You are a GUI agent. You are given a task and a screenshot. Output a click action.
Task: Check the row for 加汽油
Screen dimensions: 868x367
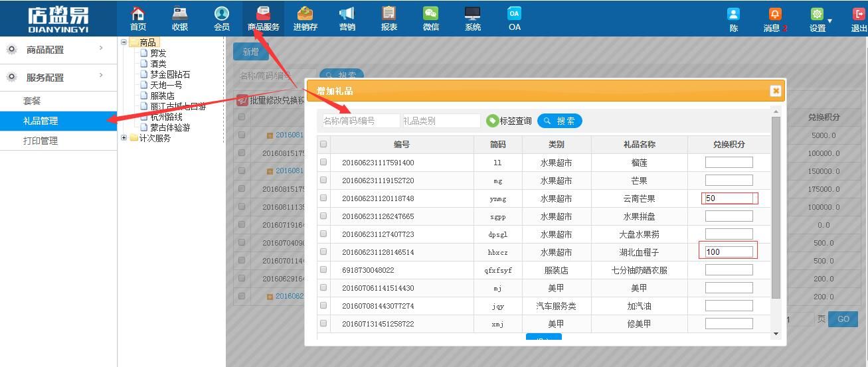[323, 305]
